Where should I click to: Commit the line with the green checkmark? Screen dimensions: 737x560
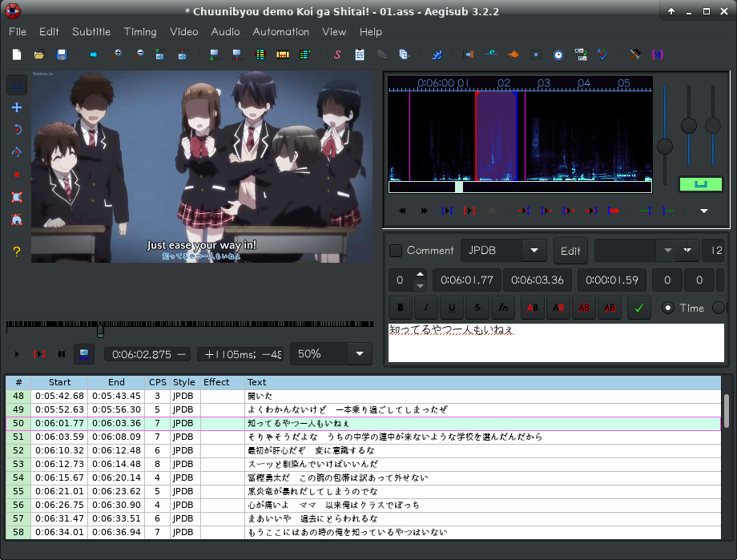pos(638,308)
